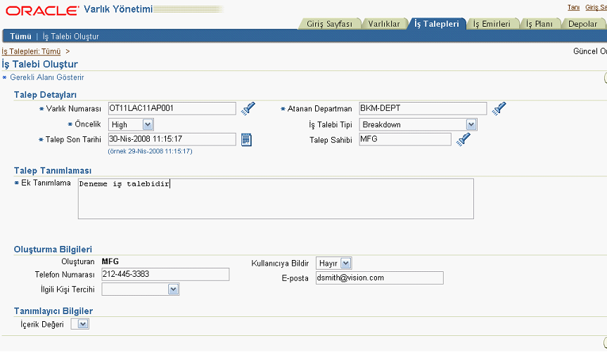Image resolution: width=607 pixels, height=364 pixels.
Task: Click in the Varlık Numarası field
Action: 172,108
